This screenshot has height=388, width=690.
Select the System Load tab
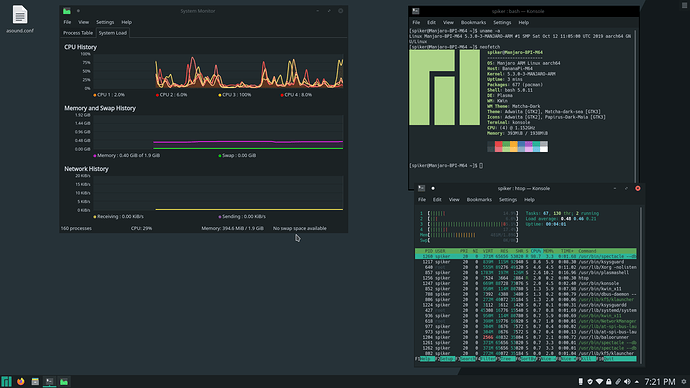click(x=113, y=33)
